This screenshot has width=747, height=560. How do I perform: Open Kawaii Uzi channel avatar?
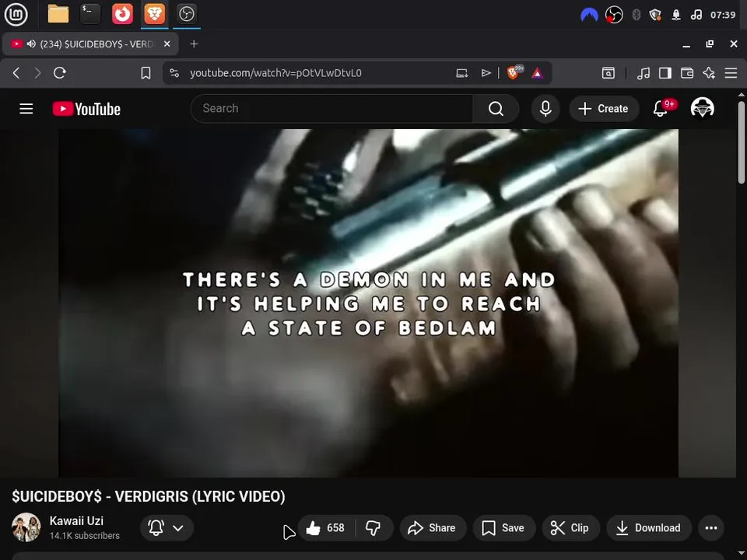pos(26,527)
